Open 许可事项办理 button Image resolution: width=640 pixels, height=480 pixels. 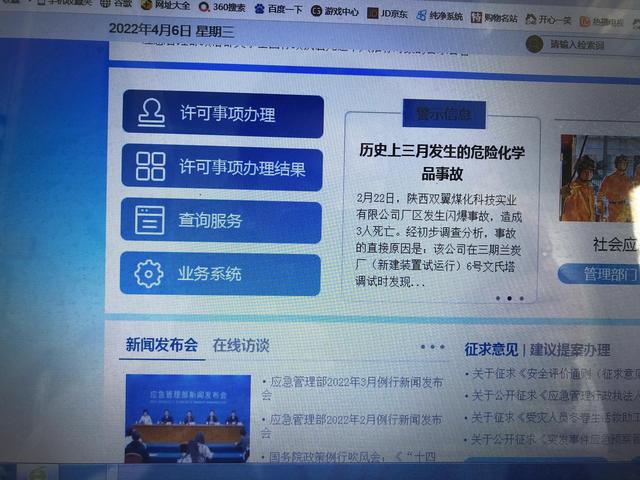coord(223,114)
